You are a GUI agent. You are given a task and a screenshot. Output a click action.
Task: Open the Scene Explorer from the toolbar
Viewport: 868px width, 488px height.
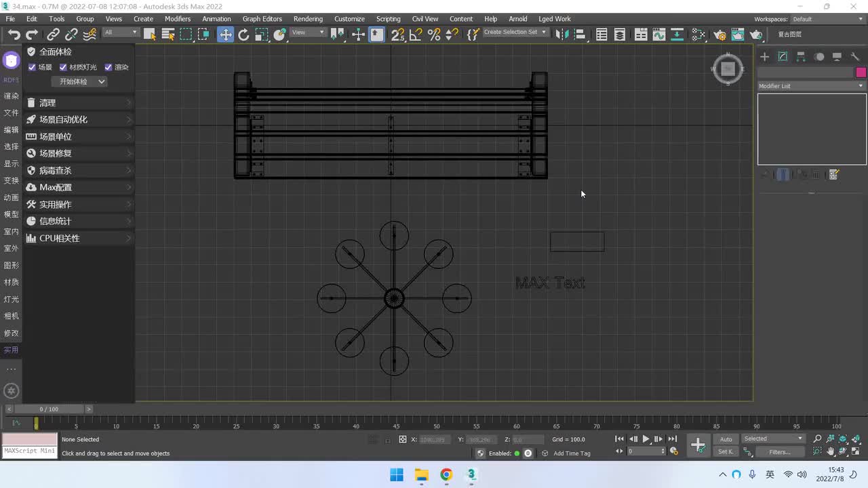point(601,35)
